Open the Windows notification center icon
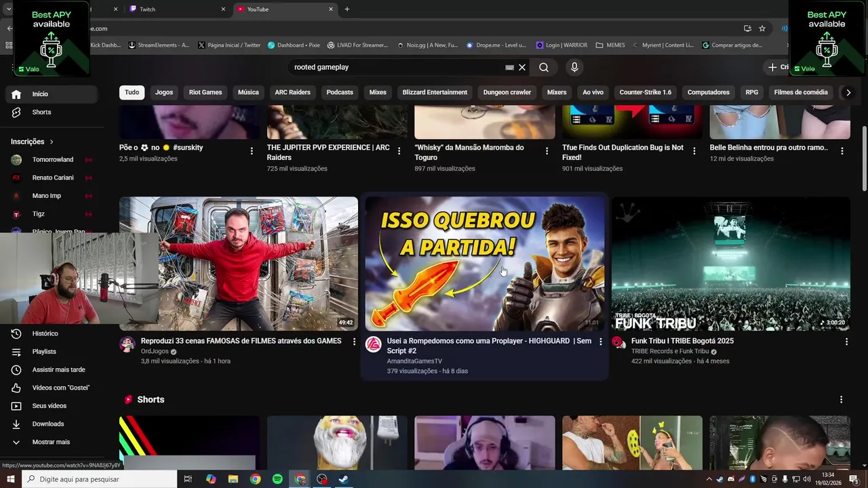 point(854,479)
